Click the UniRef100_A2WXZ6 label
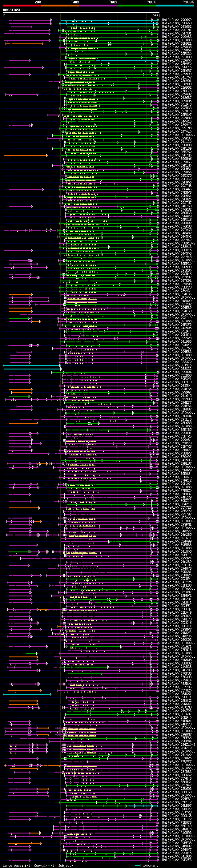197x868 pixels. click(176, 477)
